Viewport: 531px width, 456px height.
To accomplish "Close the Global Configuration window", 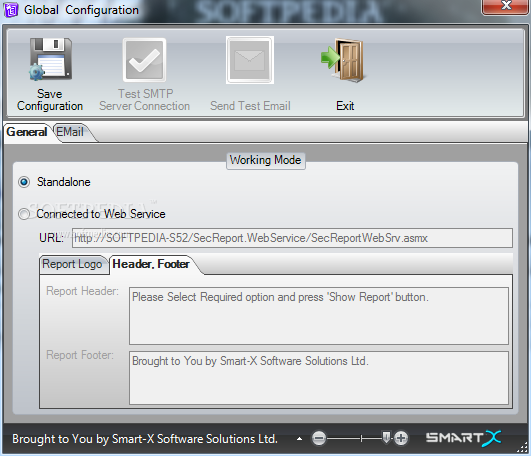I will point(506,6).
